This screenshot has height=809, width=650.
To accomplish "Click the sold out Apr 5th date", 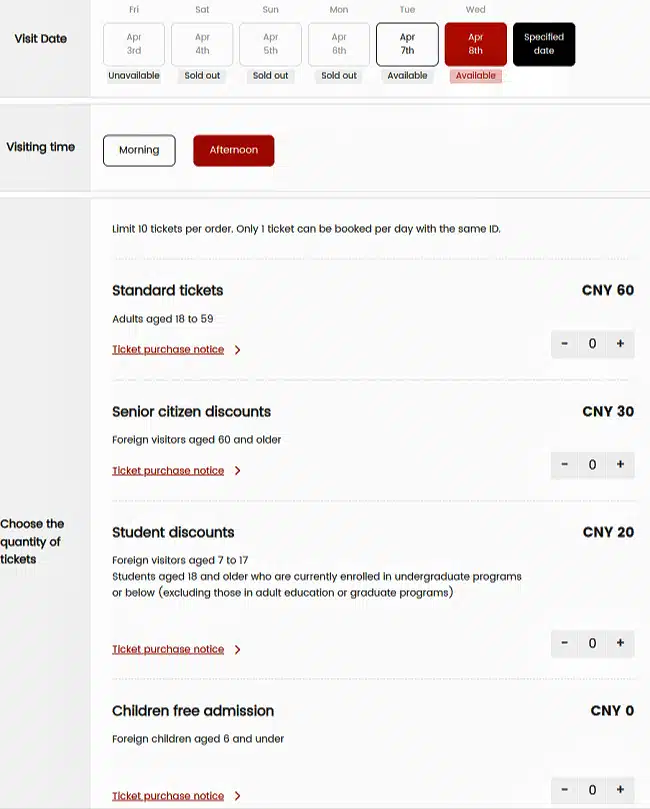I will coord(270,44).
